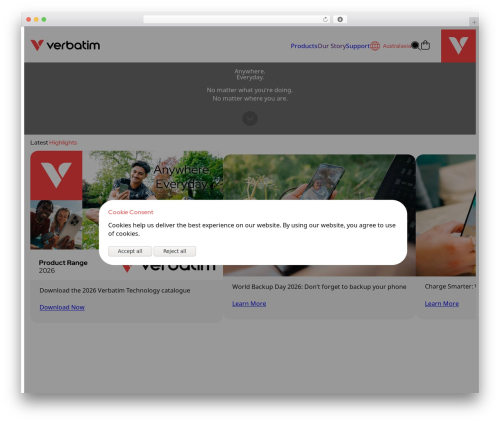The height and width of the screenshot is (423, 500).
Task: Open the shopping bag icon
Action: (425, 45)
